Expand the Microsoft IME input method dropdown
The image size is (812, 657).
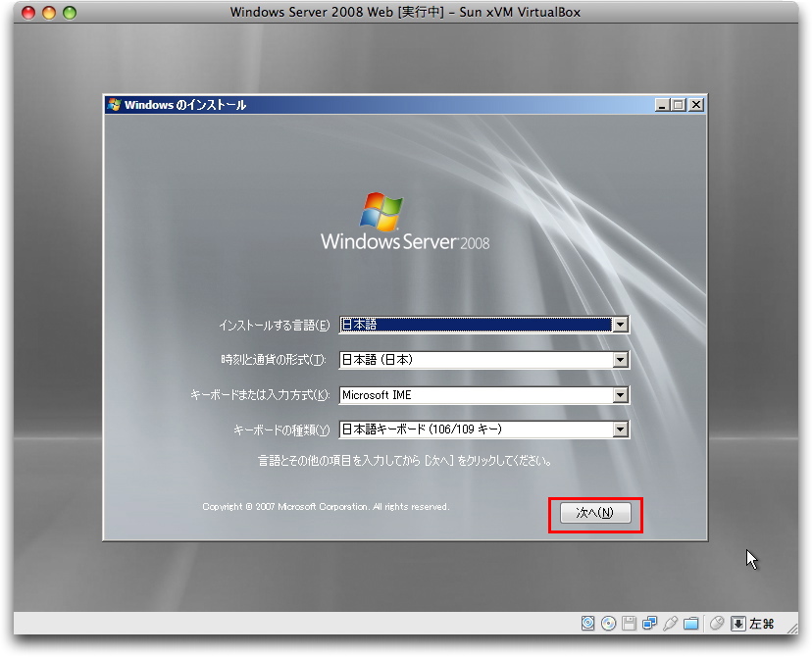pos(619,395)
